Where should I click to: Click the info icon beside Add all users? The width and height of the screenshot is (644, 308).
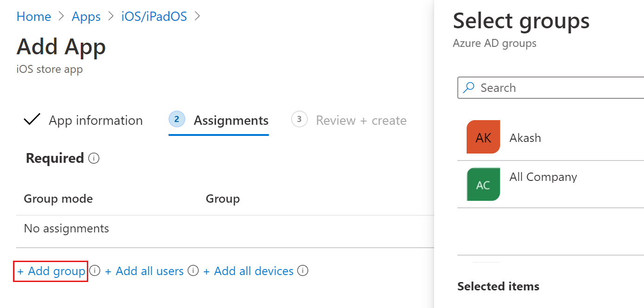pos(193,270)
